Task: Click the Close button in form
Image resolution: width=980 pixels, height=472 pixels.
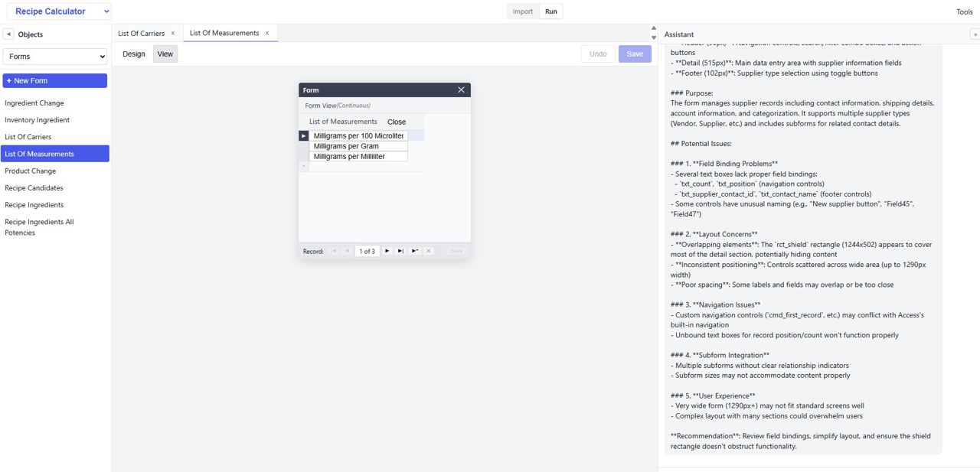Action: (x=397, y=122)
